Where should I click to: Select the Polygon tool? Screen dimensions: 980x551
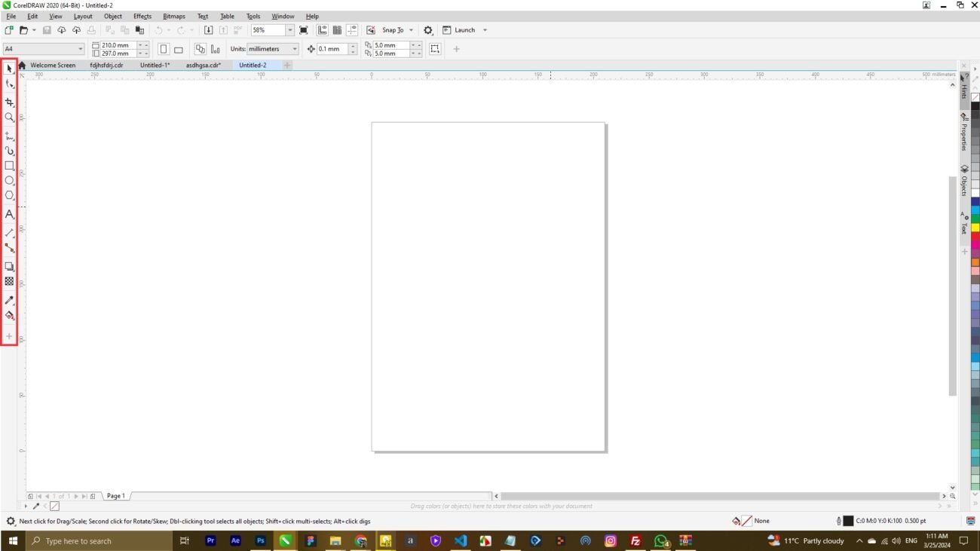click(x=9, y=196)
